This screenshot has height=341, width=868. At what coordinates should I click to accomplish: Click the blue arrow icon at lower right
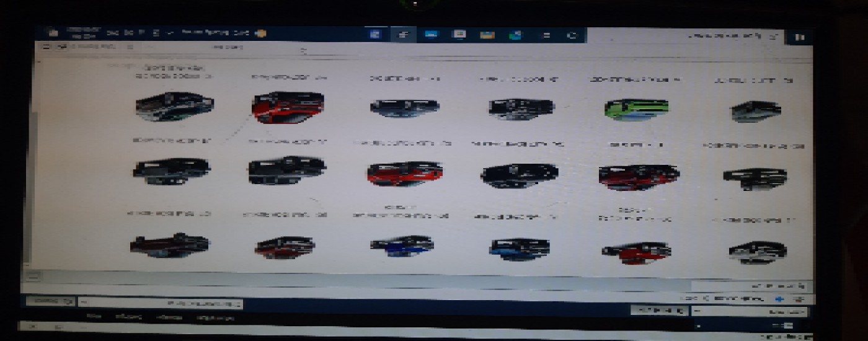tap(779, 299)
